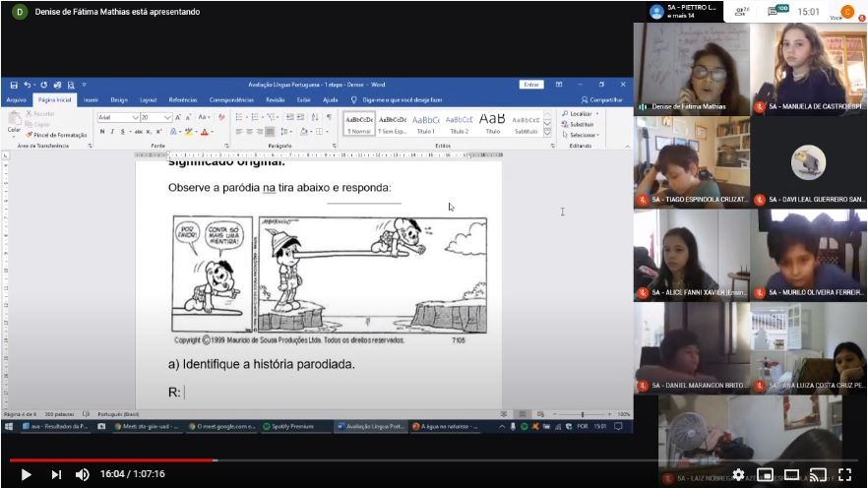Click the Redo icon in Word's title bar
868x488 pixels.
pos(43,85)
